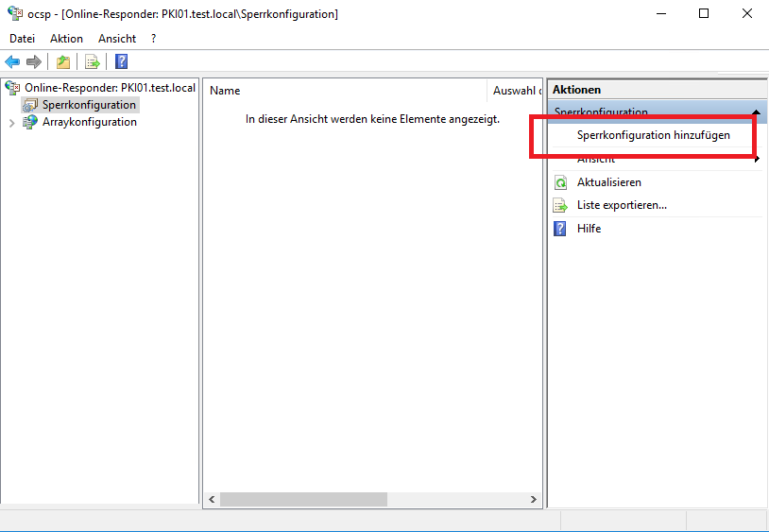Click the export list toolbar icon

pyautogui.click(x=92, y=62)
